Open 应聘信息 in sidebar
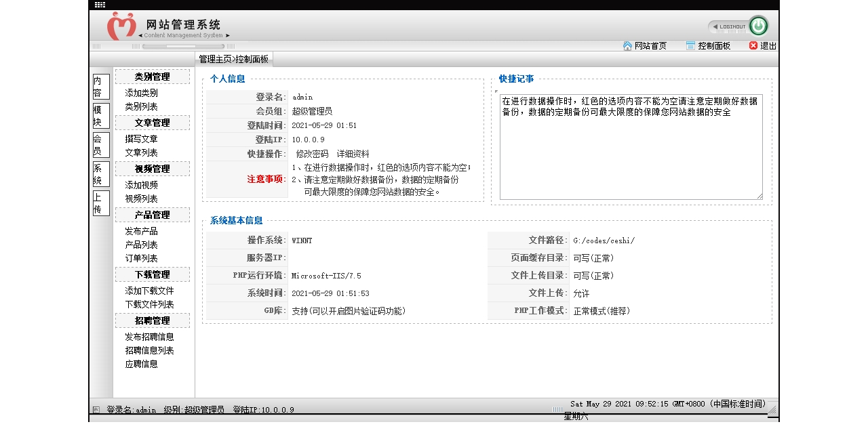The height and width of the screenshot is (439, 868). pos(141,364)
